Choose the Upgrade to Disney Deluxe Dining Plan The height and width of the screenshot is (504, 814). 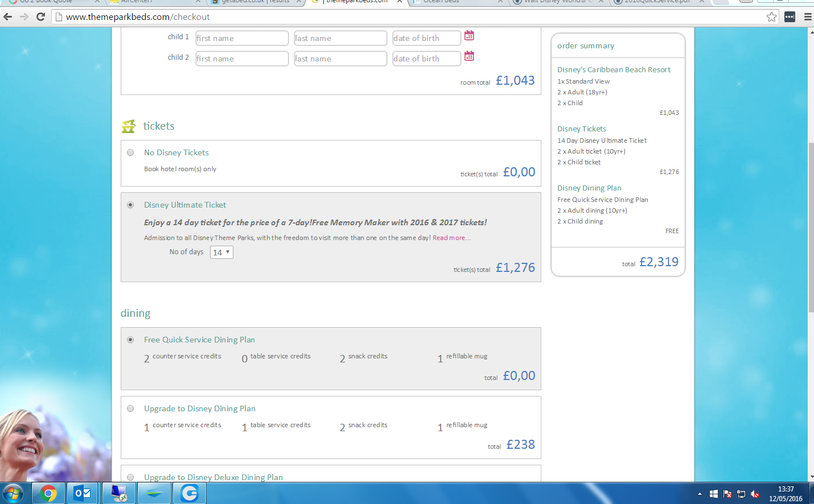(130, 477)
